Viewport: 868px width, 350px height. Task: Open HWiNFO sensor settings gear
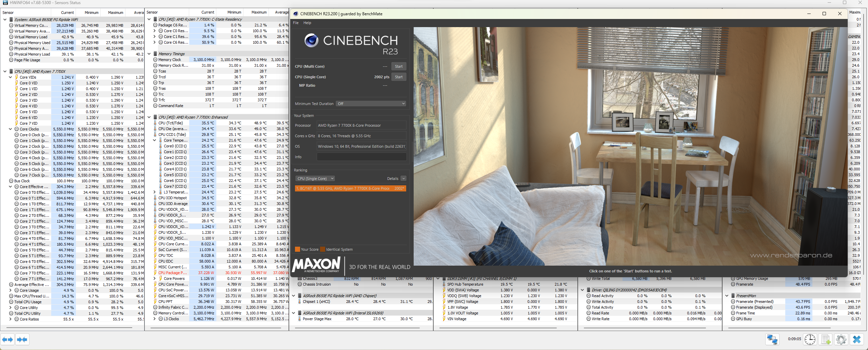841,339
